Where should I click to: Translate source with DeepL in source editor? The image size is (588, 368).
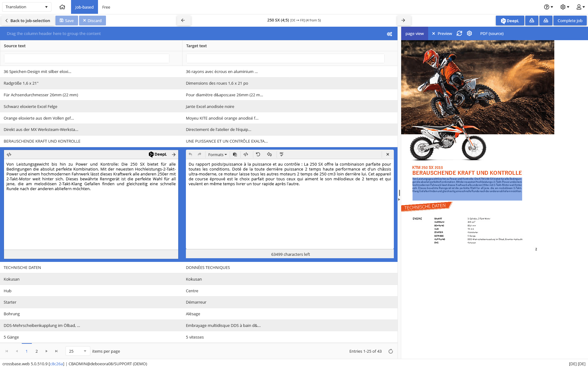[158, 154]
